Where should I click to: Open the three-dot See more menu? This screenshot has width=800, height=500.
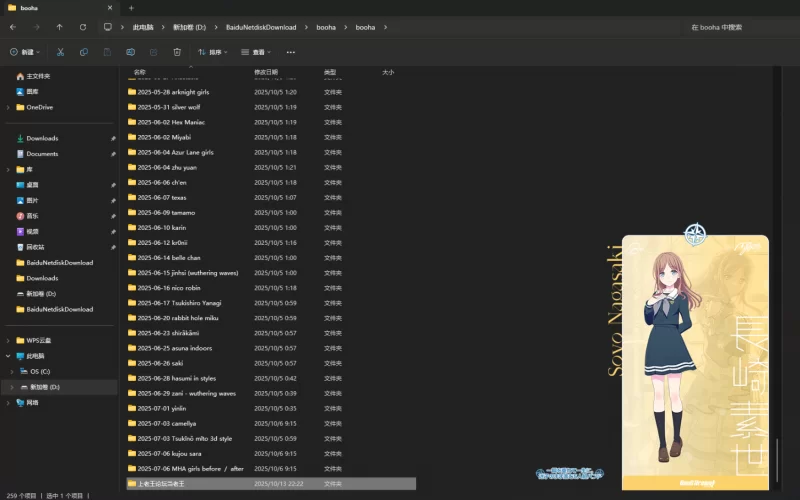pos(291,52)
